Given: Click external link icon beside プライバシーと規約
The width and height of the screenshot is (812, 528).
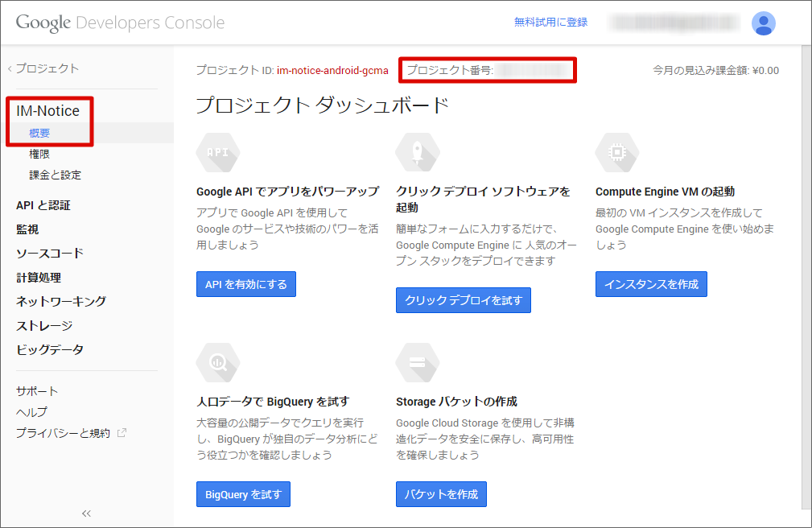Looking at the screenshot, I should (122, 433).
